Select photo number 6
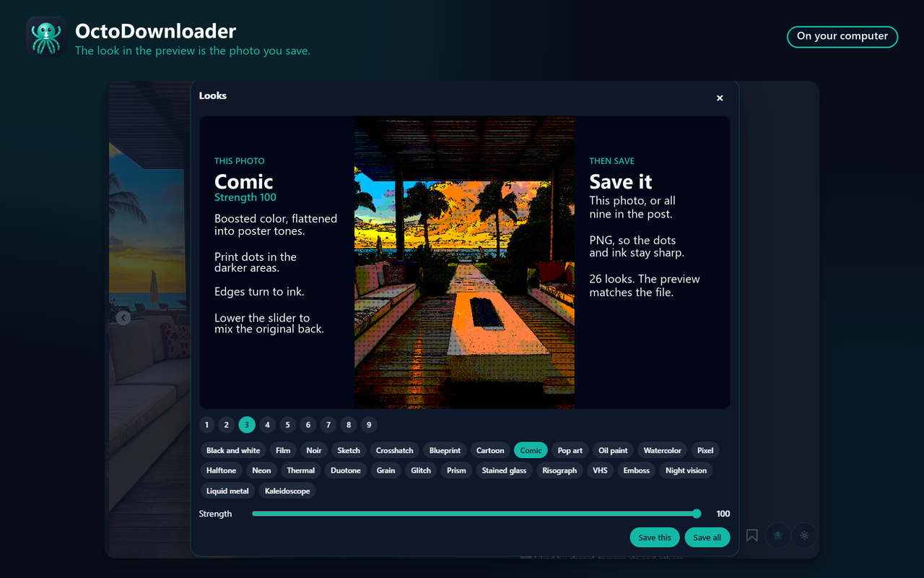 pos(308,425)
